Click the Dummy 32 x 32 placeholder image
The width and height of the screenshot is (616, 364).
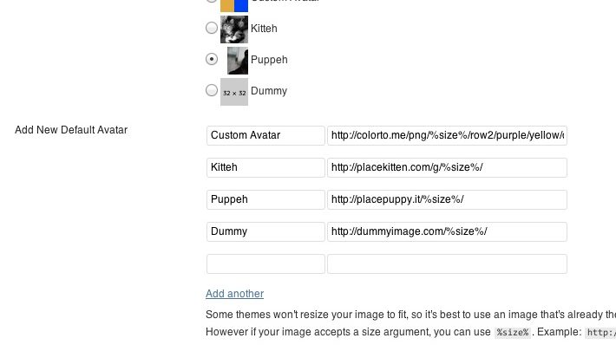tap(234, 91)
